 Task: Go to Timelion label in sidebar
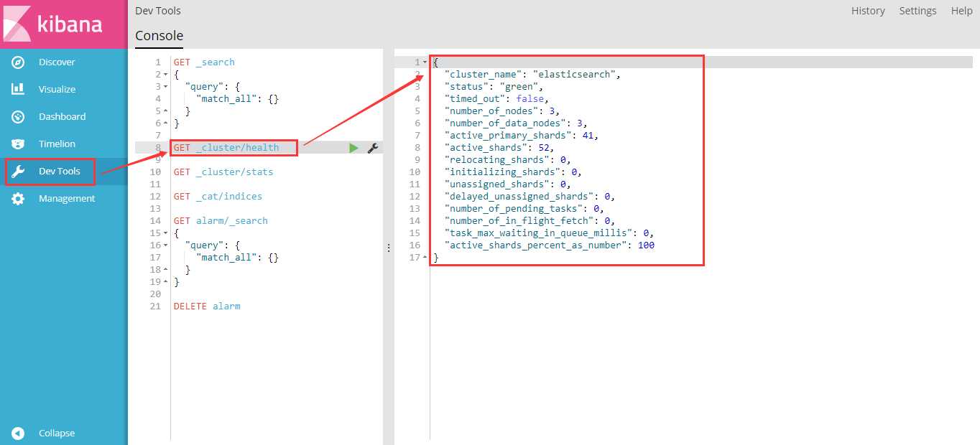pos(57,144)
